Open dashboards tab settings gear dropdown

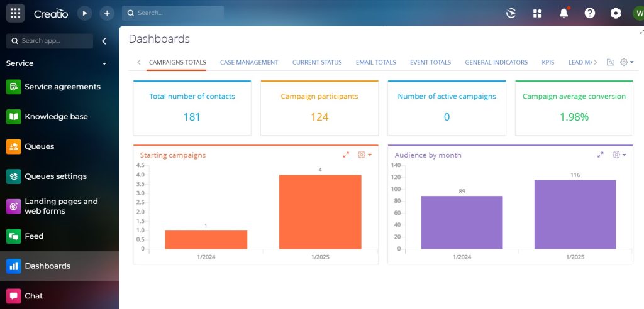click(627, 62)
